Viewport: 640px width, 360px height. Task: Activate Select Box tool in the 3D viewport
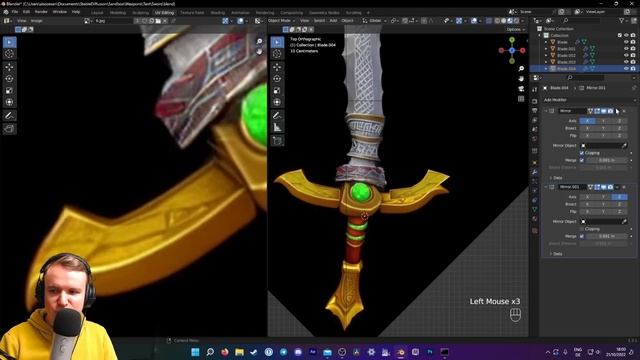[277, 42]
